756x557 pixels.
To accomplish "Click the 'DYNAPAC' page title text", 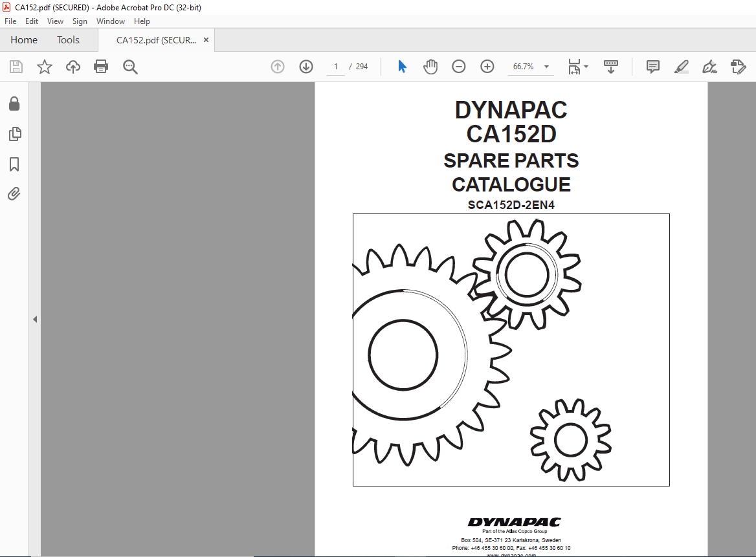I will coord(511,110).
